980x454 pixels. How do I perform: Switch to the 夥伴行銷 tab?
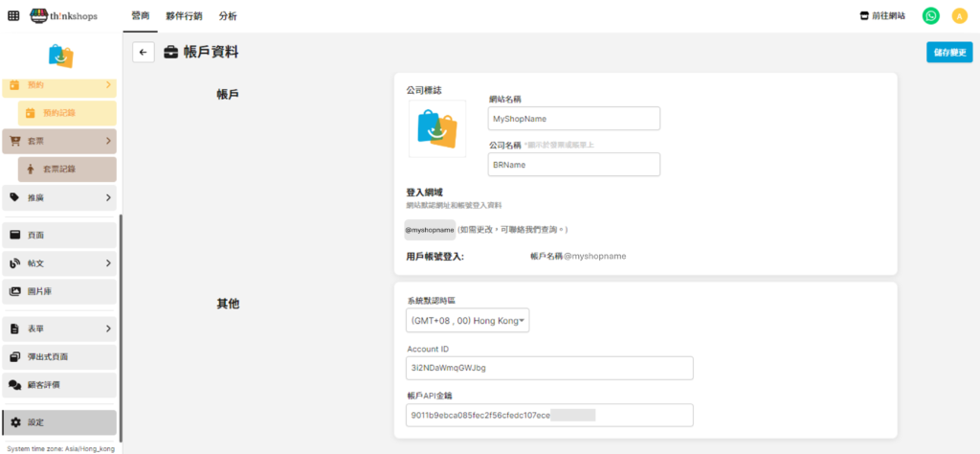point(183,16)
